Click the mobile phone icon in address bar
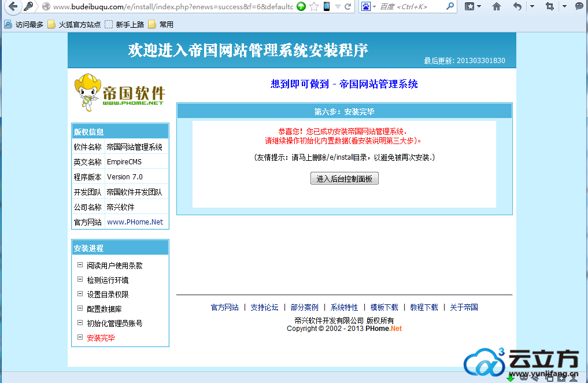588x383 pixels. click(x=327, y=6)
